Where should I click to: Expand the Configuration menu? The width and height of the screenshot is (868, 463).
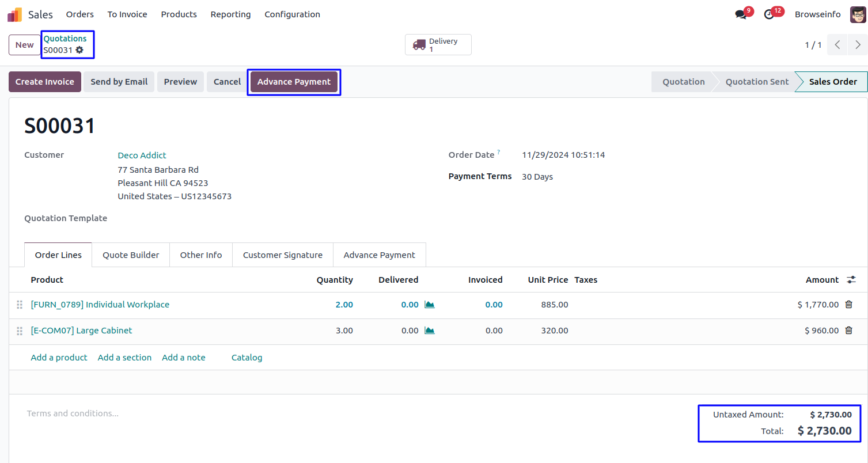click(292, 14)
